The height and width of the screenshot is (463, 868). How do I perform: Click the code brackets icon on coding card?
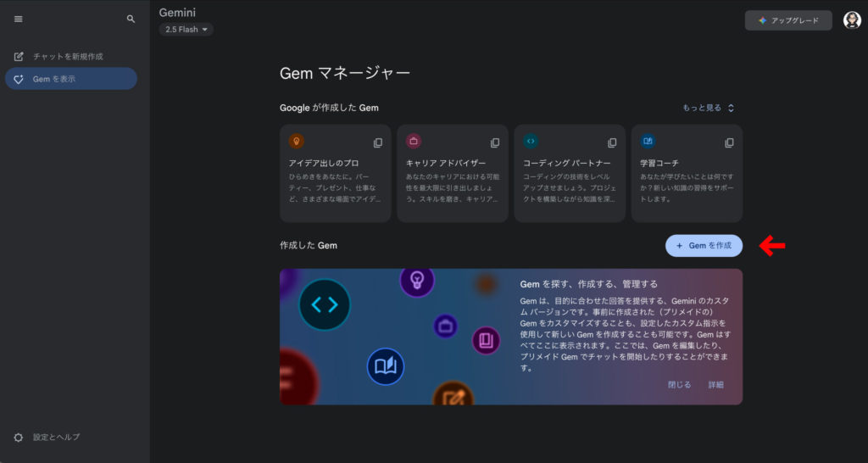(531, 142)
